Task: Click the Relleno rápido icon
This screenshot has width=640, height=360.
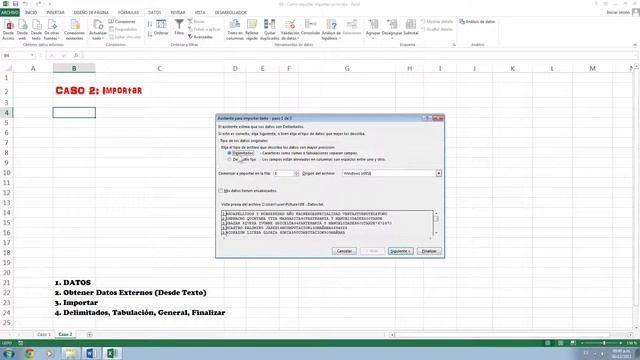Action: click(252, 30)
